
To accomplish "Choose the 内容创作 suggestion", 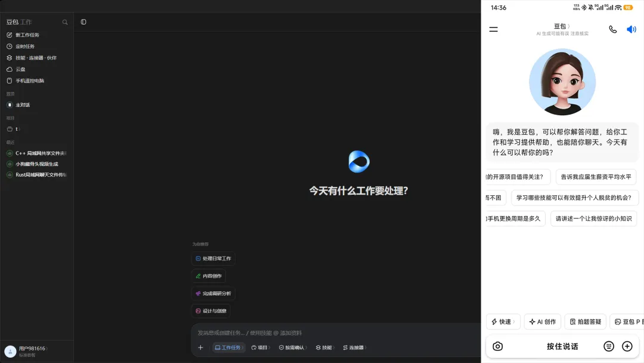I will [209, 276].
